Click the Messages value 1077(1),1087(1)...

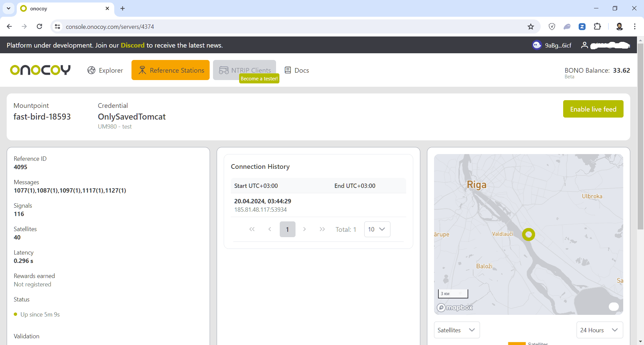70,191
